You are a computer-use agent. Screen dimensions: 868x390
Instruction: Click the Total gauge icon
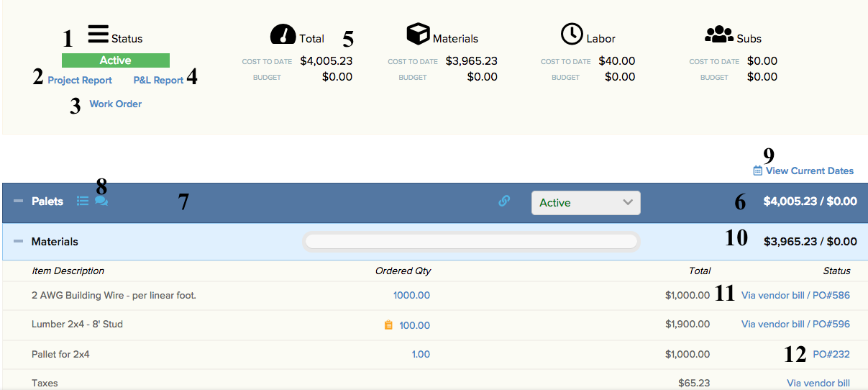click(x=283, y=34)
